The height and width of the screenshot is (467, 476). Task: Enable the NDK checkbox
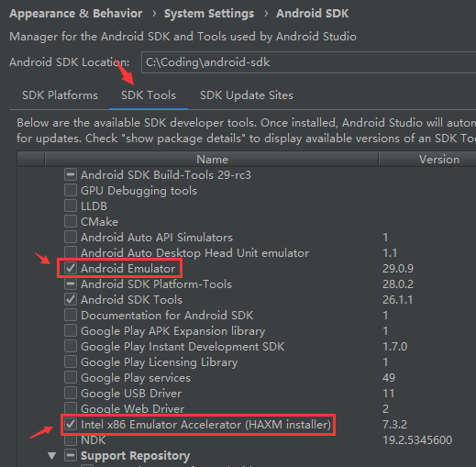[x=71, y=440]
